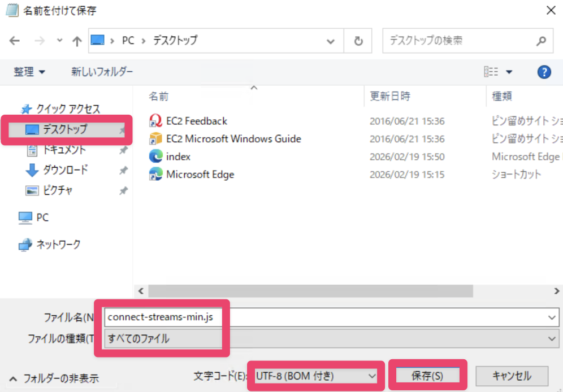Click the 保存(S) button
This screenshot has width=563, height=392.
tap(427, 376)
